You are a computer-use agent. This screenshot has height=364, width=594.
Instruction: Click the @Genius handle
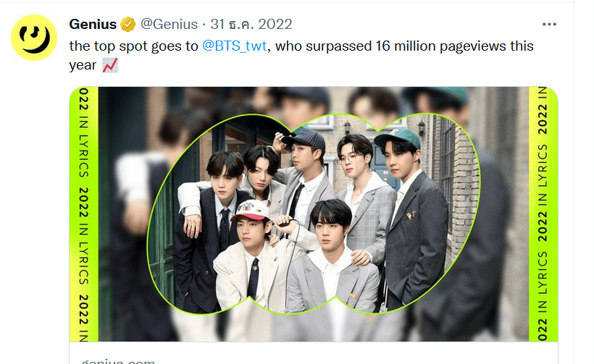(x=169, y=24)
